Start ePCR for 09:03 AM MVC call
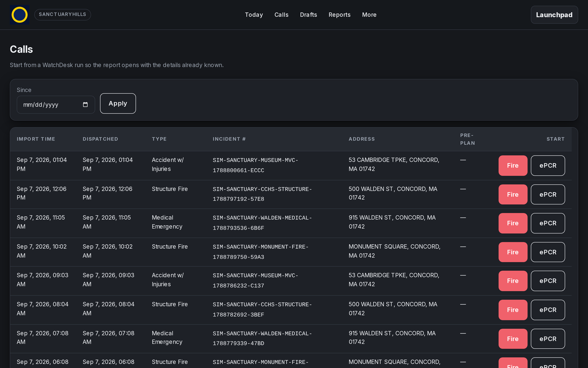This screenshot has width=588, height=368. tap(548, 281)
